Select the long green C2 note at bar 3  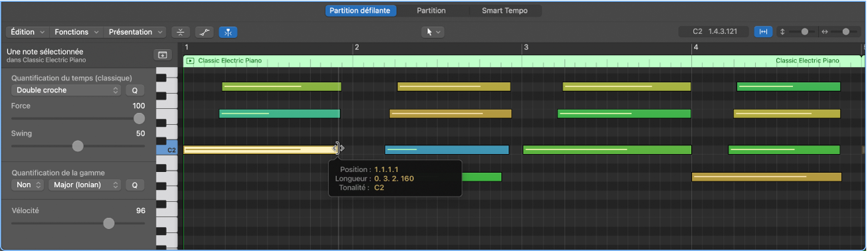click(607, 150)
